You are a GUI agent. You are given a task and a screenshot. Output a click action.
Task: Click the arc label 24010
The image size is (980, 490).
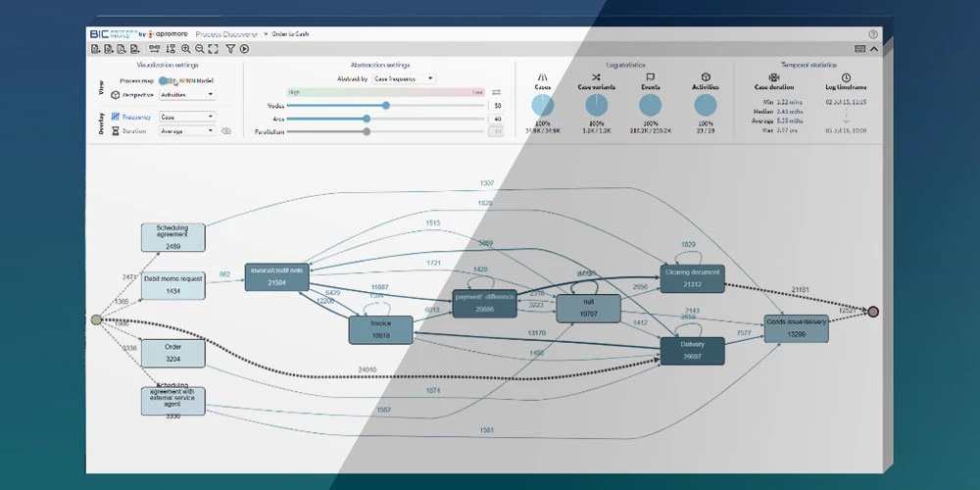coord(367,369)
